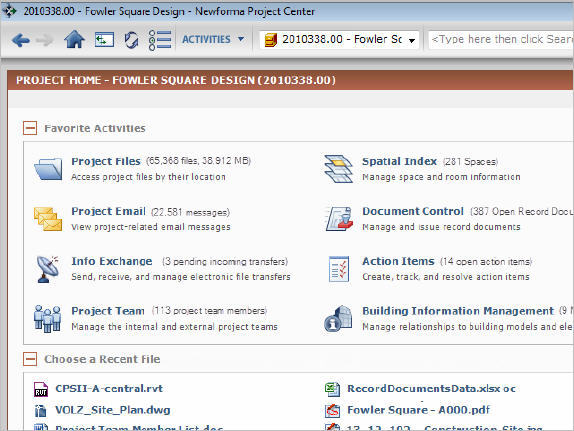Go to Project Home via house icon

point(74,39)
